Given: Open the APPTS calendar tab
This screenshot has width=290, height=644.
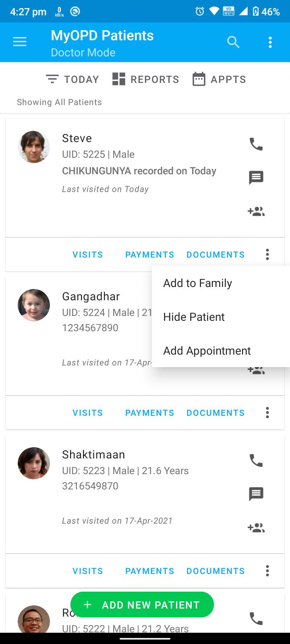Looking at the screenshot, I should click(x=219, y=79).
